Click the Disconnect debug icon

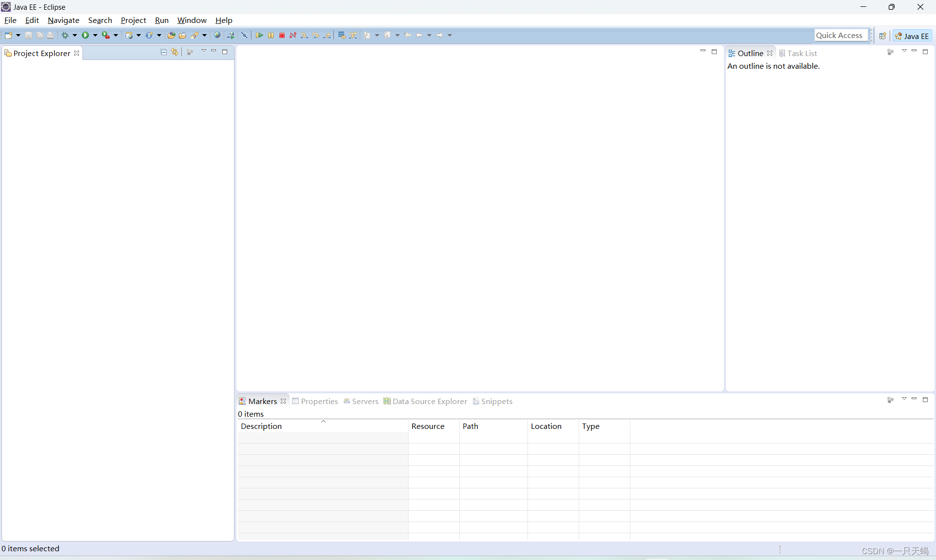(293, 35)
